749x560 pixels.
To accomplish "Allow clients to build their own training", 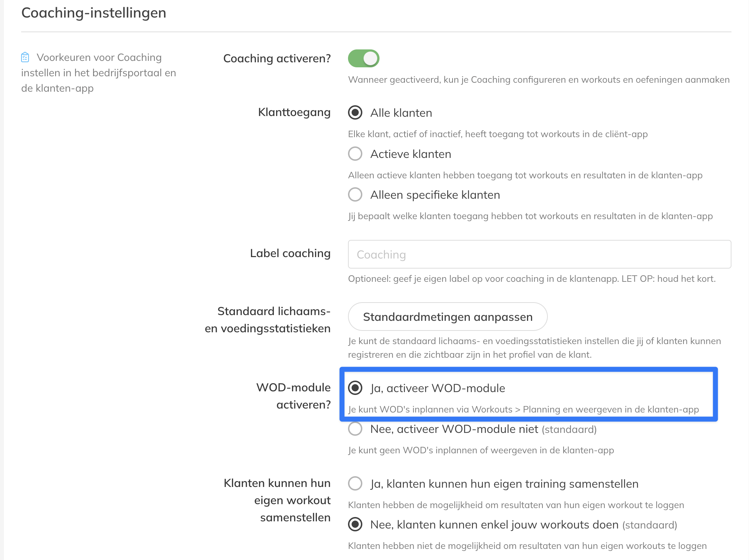I will [355, 484].
